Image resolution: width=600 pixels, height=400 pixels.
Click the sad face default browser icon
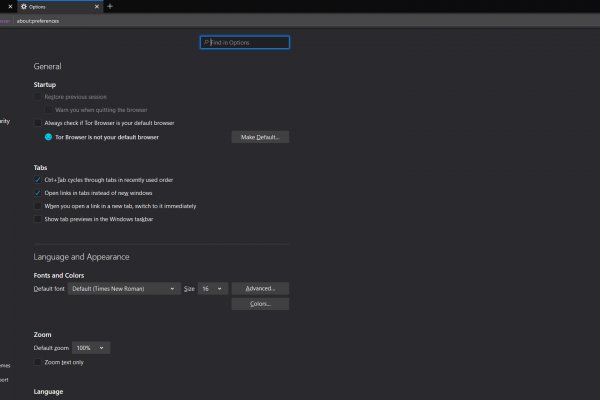tap(47, 136)
